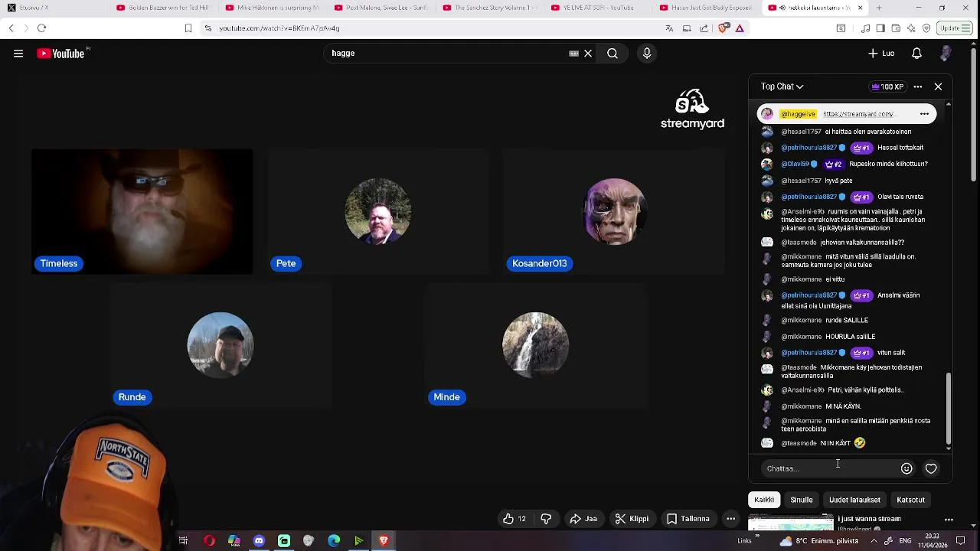Click into the Chattaa message field
This screenshot has width=980, height=551.
pos(831,468)
